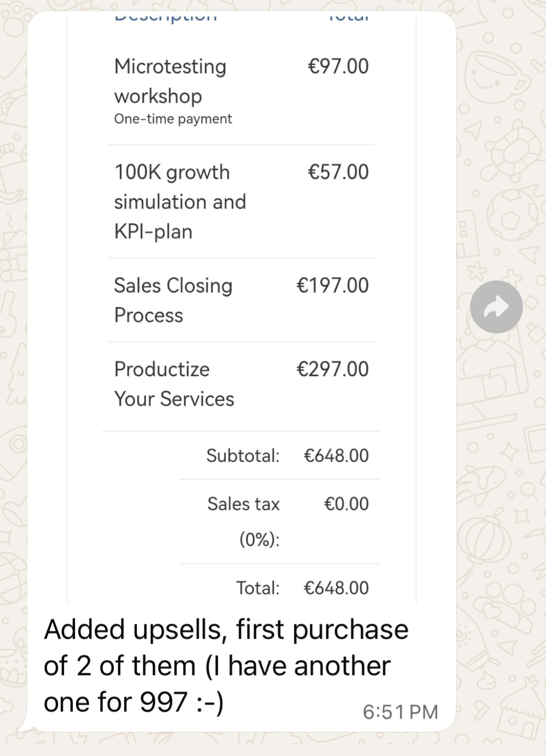Tap the forward arrow icon beside message

[496, 307]
